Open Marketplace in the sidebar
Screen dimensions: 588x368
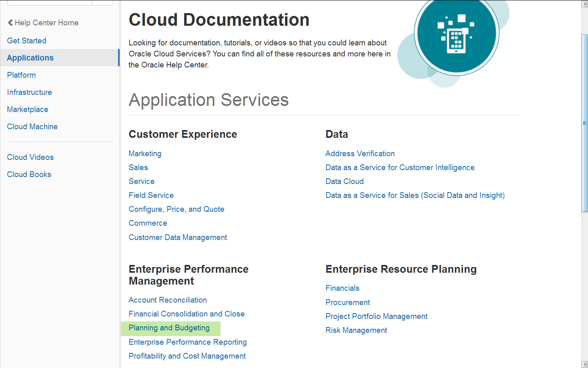point(28,109)
